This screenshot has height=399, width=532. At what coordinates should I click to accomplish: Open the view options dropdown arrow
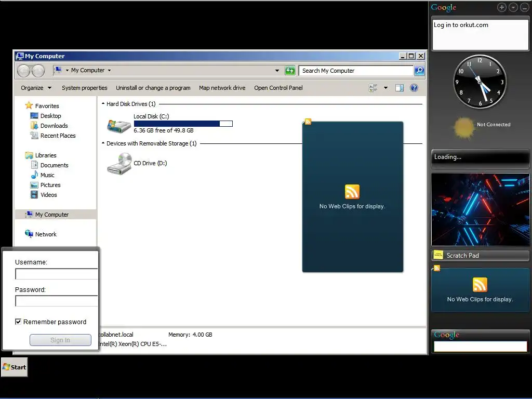[386, 88]
